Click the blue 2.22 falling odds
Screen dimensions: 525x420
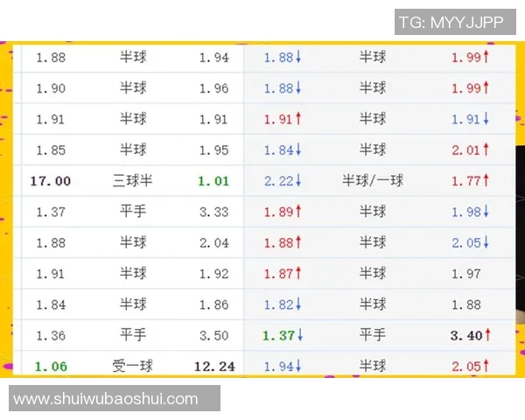(x=283, y=181)
